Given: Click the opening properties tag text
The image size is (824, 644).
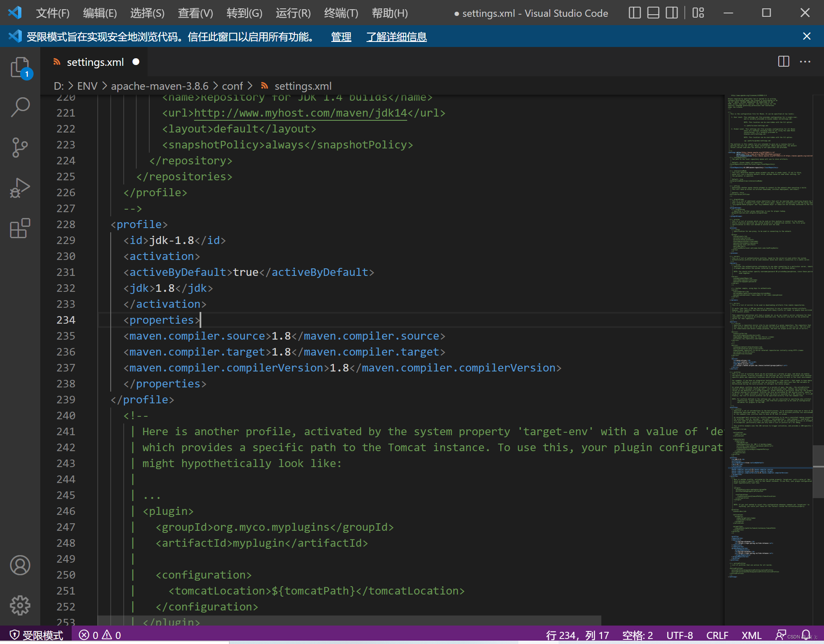Looking at the screenshot, I should [161, 320].
